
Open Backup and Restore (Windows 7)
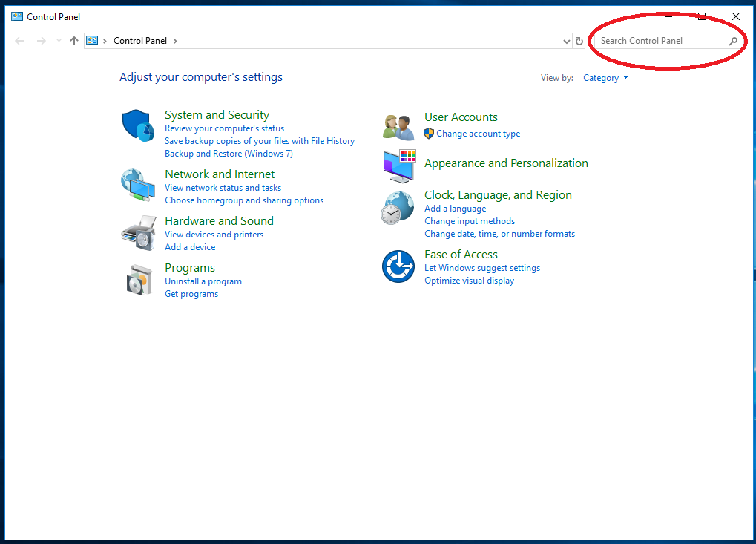[x=229, y=154]
